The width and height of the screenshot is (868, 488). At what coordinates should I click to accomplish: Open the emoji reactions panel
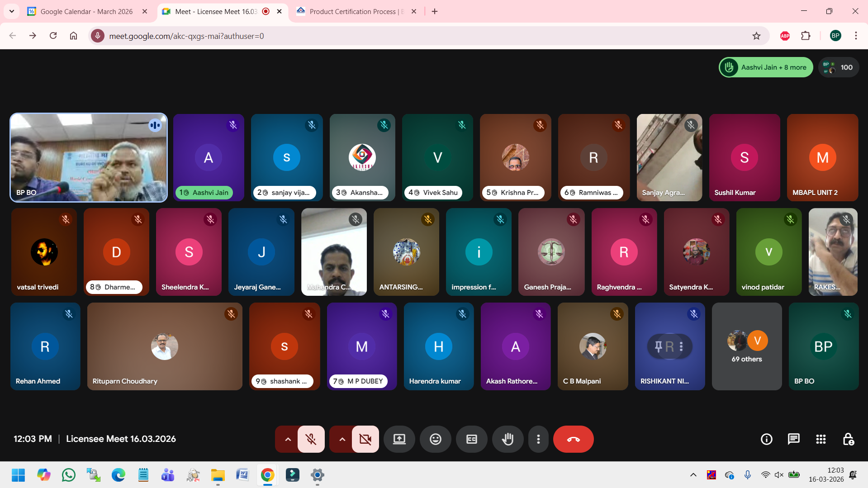435,439
